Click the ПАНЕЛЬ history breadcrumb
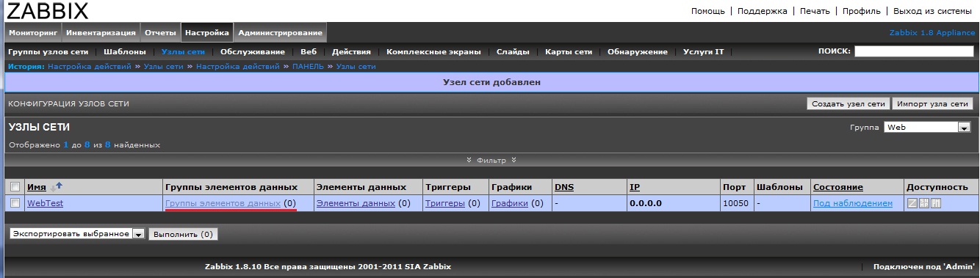This screenshot has width=980, height=278. pyautogui.click(x=309, y=67)
